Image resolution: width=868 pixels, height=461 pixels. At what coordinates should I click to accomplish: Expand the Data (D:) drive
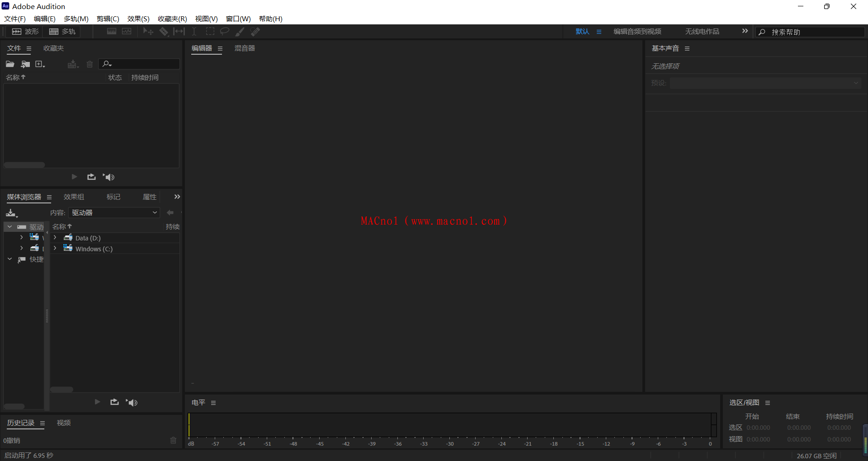click(x=55, y=238)
